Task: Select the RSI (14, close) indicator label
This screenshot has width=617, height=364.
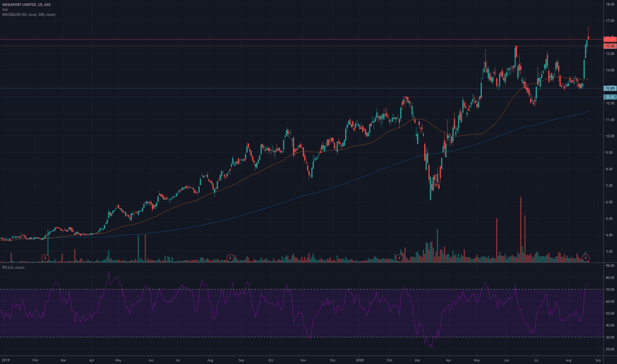Action: (x=13, y=267)
